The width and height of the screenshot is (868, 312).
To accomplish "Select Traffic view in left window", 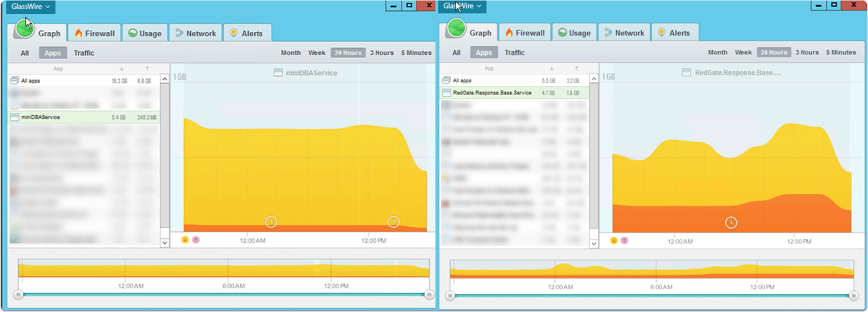I will pyautogui.click(x=84, y=53).
